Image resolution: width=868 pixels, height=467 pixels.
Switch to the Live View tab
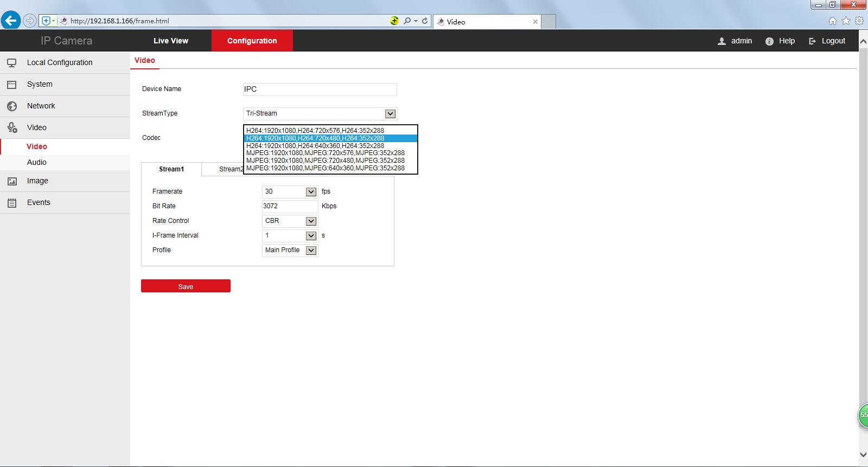coord(171,41)
